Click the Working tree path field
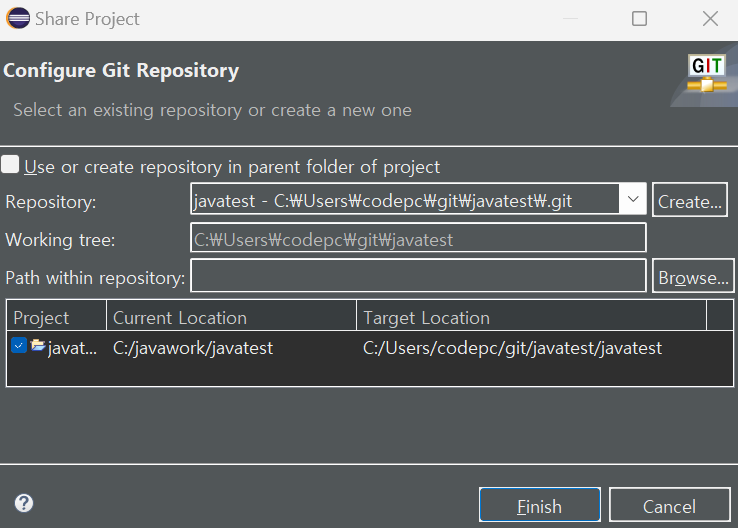Image resolution: width=738 pixels, height=528 pixels. (418, 239)
